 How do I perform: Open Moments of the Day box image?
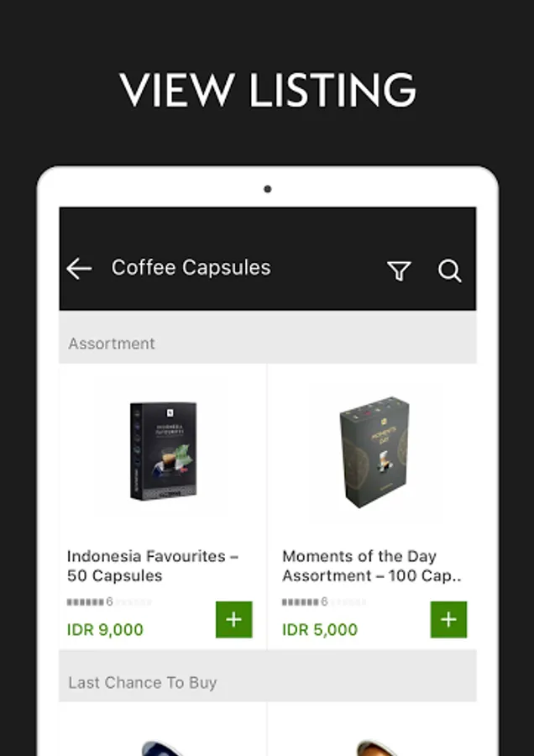[x=374, y=452]
